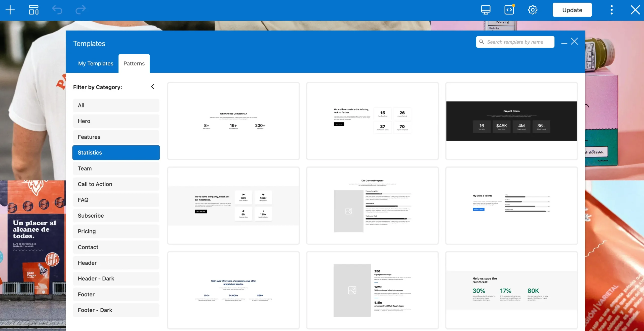
Task: Select the Call to Action category
Action: tap(116, 184)
